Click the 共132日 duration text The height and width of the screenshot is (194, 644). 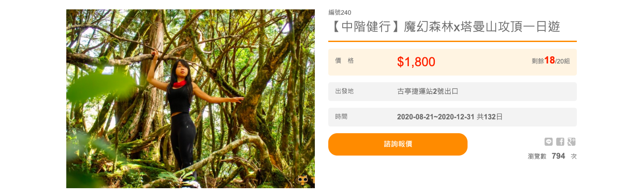pos(489,117)
